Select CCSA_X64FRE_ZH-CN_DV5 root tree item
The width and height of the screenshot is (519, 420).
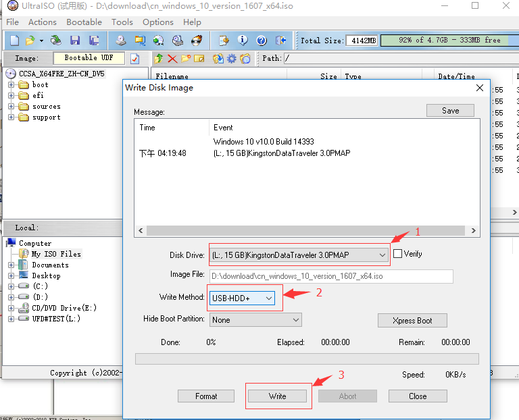(61, 74)
